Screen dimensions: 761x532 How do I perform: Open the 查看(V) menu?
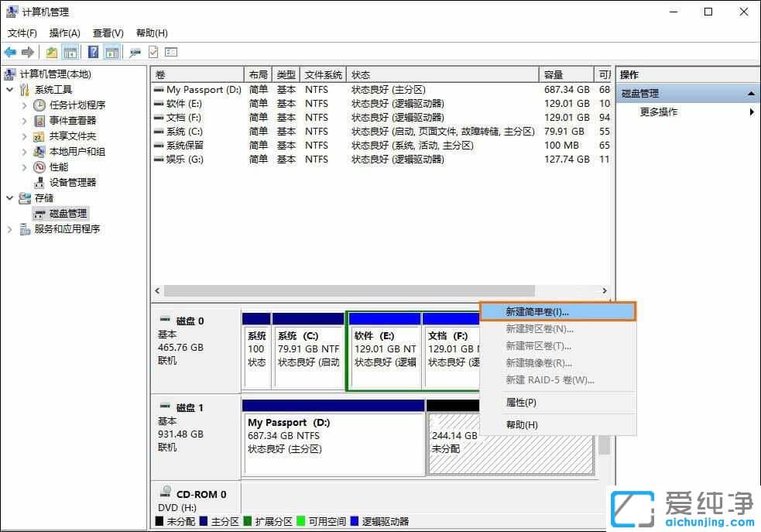107,33
